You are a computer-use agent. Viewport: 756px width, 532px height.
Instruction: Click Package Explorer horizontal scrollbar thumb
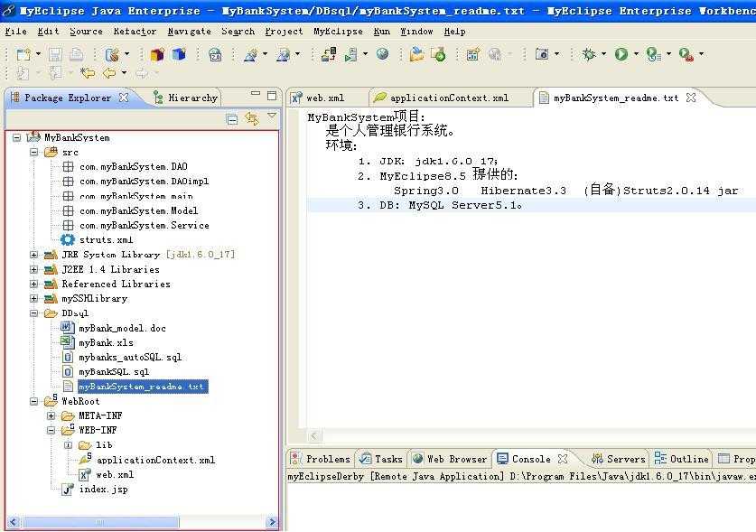[101, 522]
